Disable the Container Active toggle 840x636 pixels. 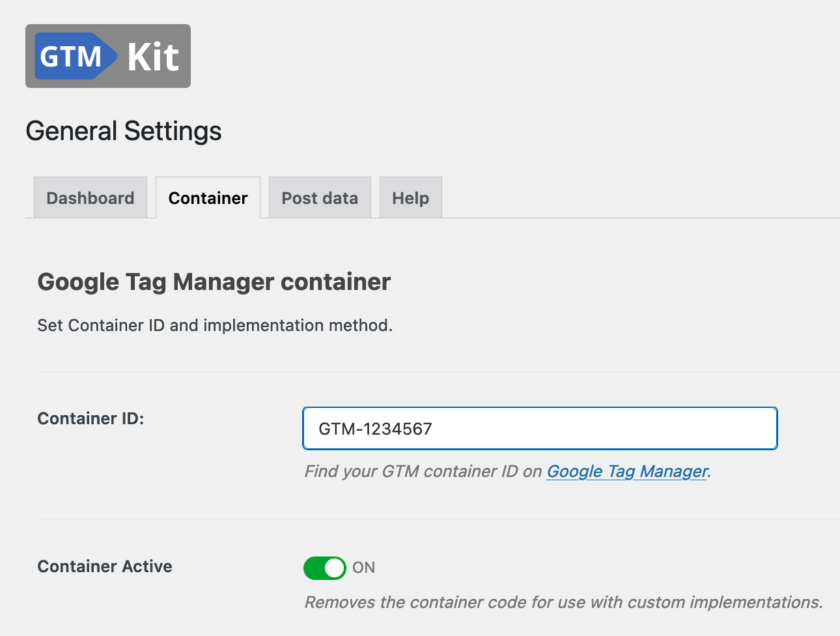[x=324, y=568]
